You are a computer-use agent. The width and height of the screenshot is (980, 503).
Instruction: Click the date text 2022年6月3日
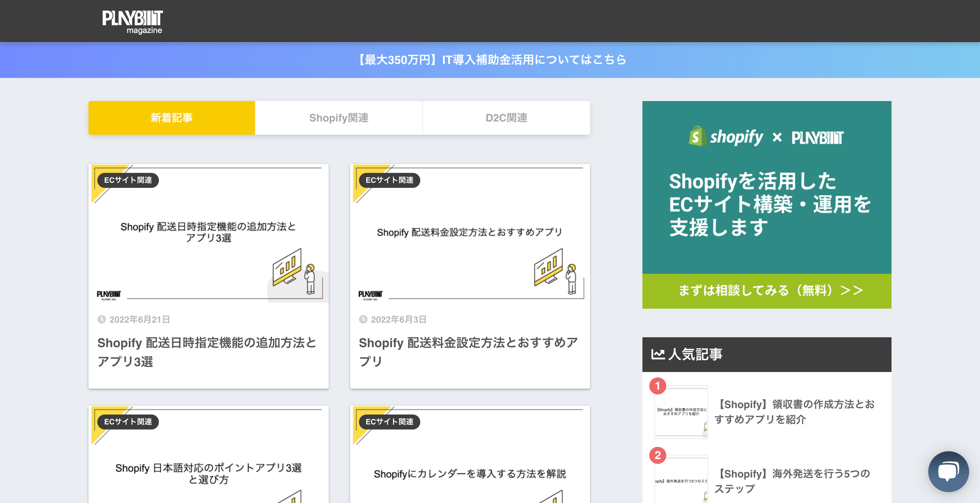[398, 319]
